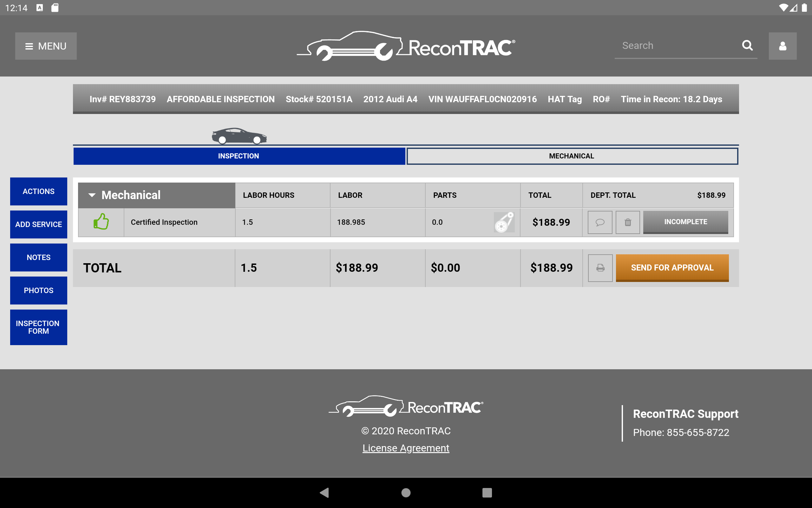Click the VIN WAUFFAFL0CN020916 text

point(482,99)
